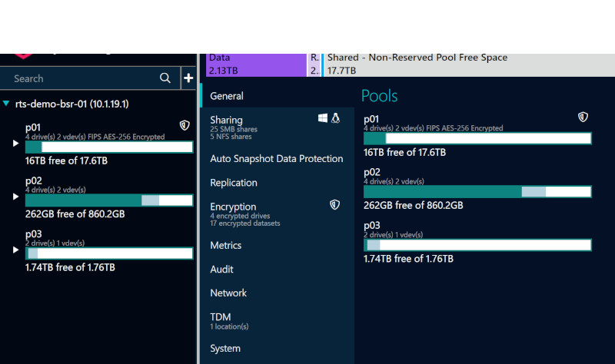This screenshot has width=615, height=364.
Task: Click '25 SMB shares' text
Action: click(x=234, y=129)
